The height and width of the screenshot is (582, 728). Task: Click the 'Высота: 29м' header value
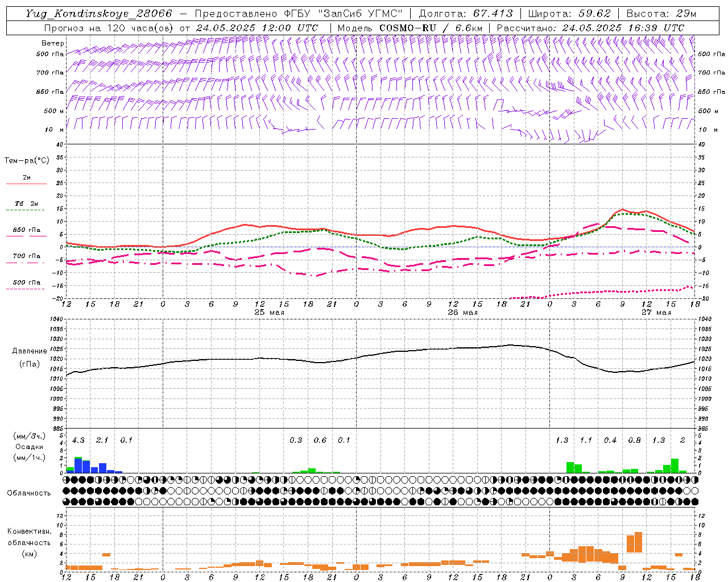[x=661, y=14]
